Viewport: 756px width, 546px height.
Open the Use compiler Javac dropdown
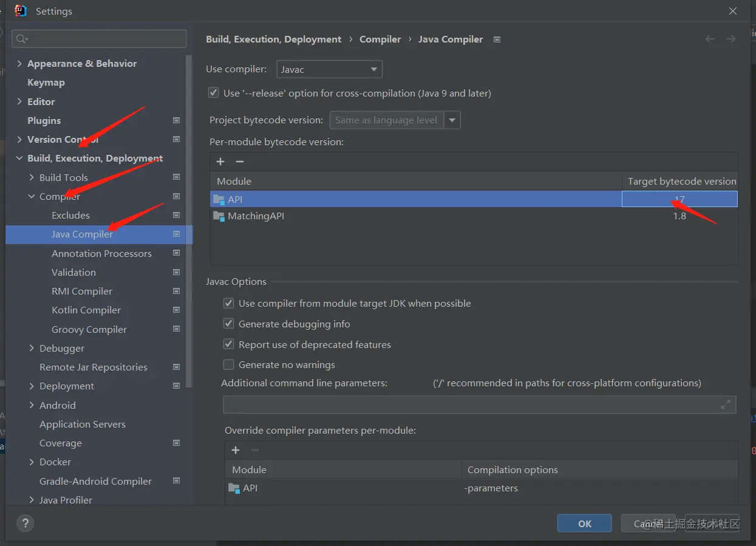pos(329,69)
